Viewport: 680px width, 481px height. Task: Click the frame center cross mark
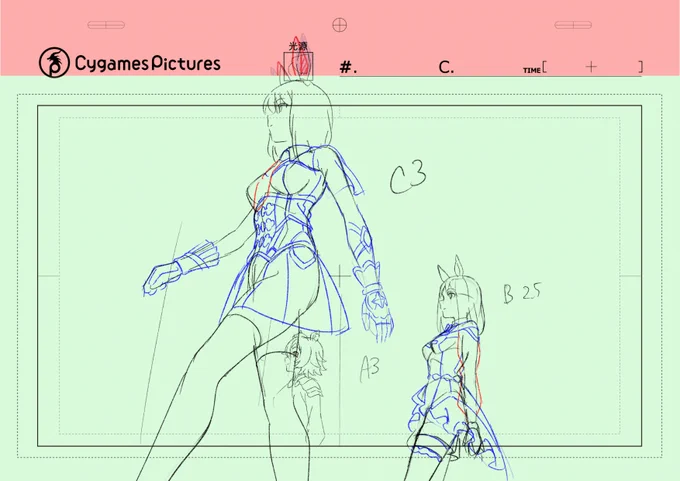(340, 276)
